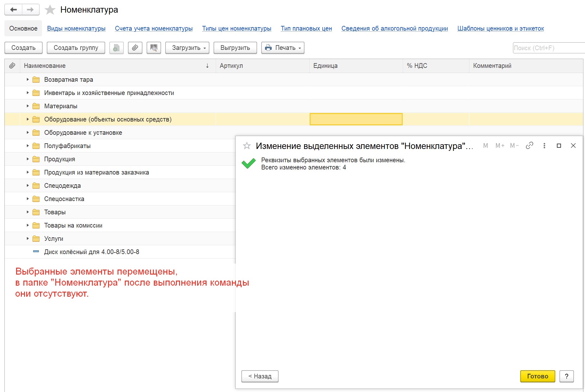Click the Создать группу button
Image resolution: width=585 pixels, height=392 pixels.
coord(76,48)
